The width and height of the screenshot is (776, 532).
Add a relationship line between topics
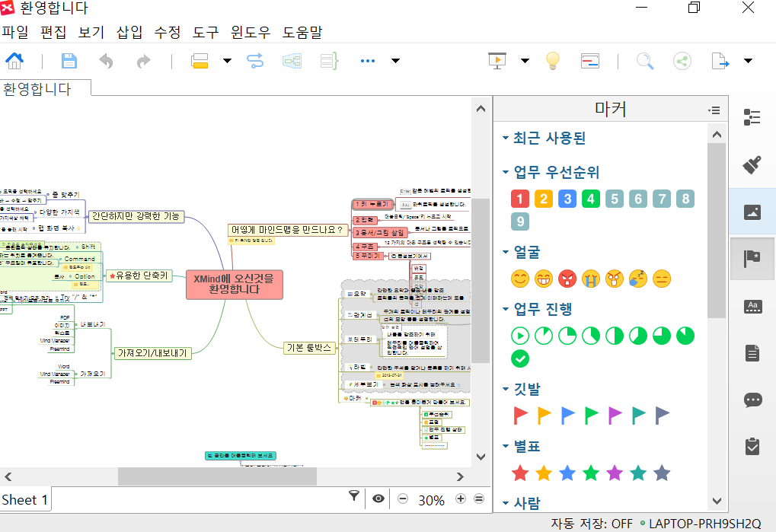(x=255, y=61)
